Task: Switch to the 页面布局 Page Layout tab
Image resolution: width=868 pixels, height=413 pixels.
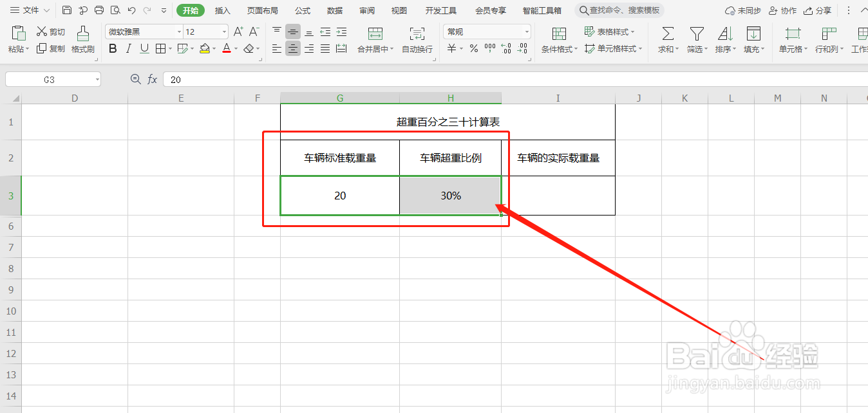Action: point(263,10)
